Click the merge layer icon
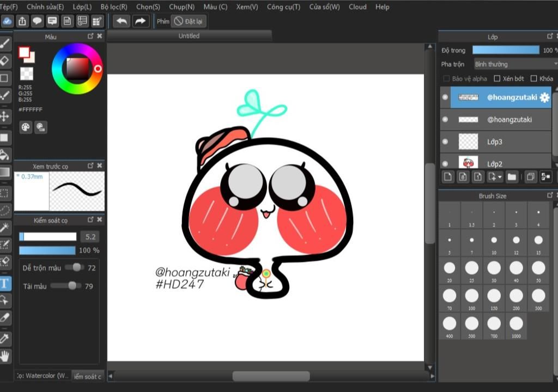The height and width of the screenshot is (392, 558). click(x=545, y=177)
